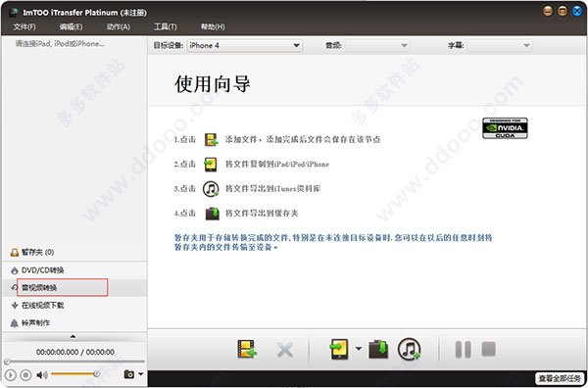588x388 pixels.
Task: Click the export folder icon in step 4
Action: [213, 214]
